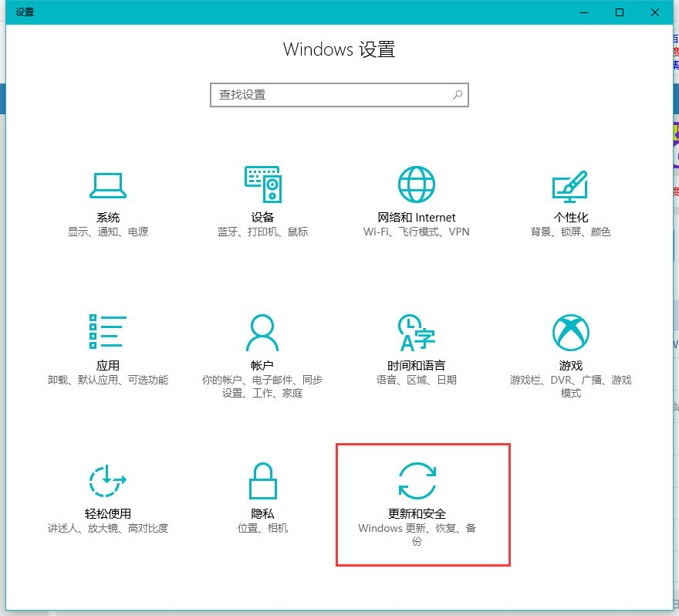Viewport: 679px width, 616px height.
Task: Click the 显示、通知、电源 subtitle
Action: (108, 232)
